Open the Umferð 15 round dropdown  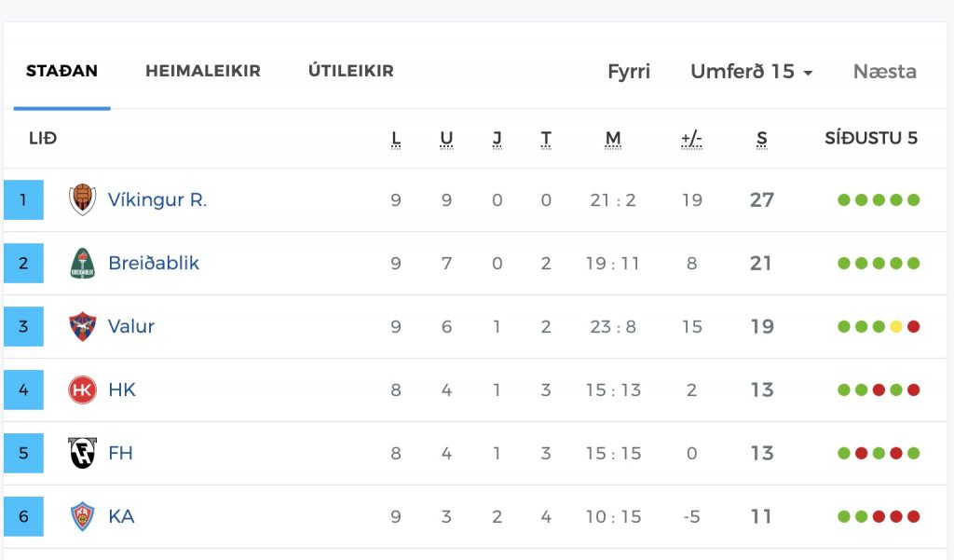[752, 71]
